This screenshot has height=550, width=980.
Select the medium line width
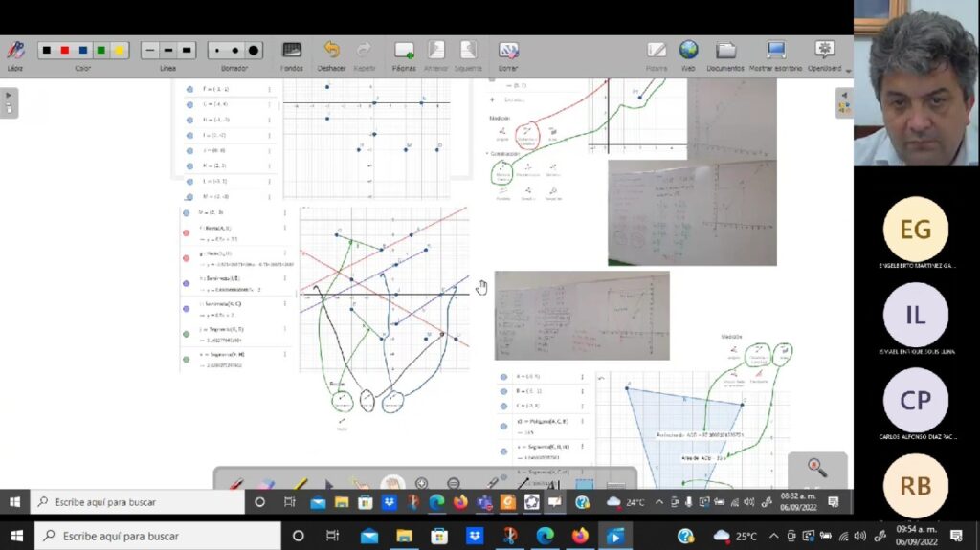click(168, 51)
